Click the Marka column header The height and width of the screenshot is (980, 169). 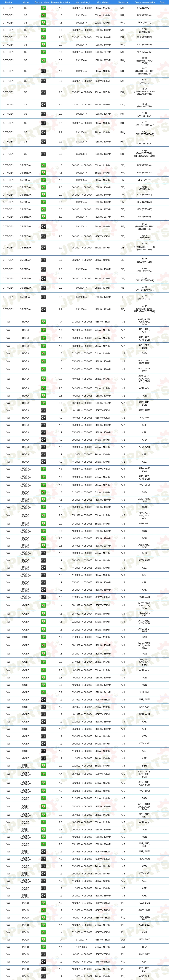pos(8,2)
